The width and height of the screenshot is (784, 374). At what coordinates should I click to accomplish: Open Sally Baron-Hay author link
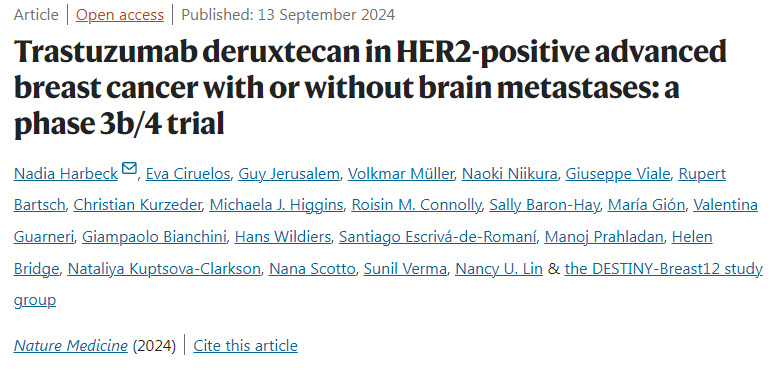tap(544, 205)
